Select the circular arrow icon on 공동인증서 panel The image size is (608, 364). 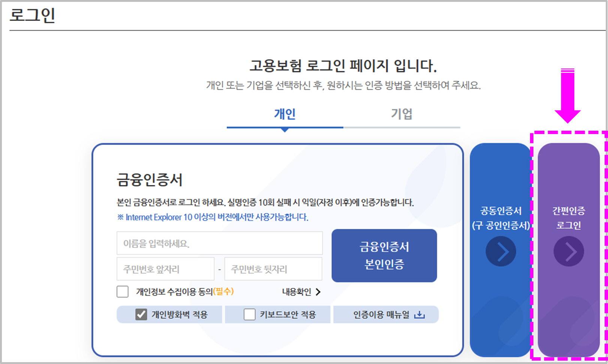pyautogui.click(x=501, y=251)
